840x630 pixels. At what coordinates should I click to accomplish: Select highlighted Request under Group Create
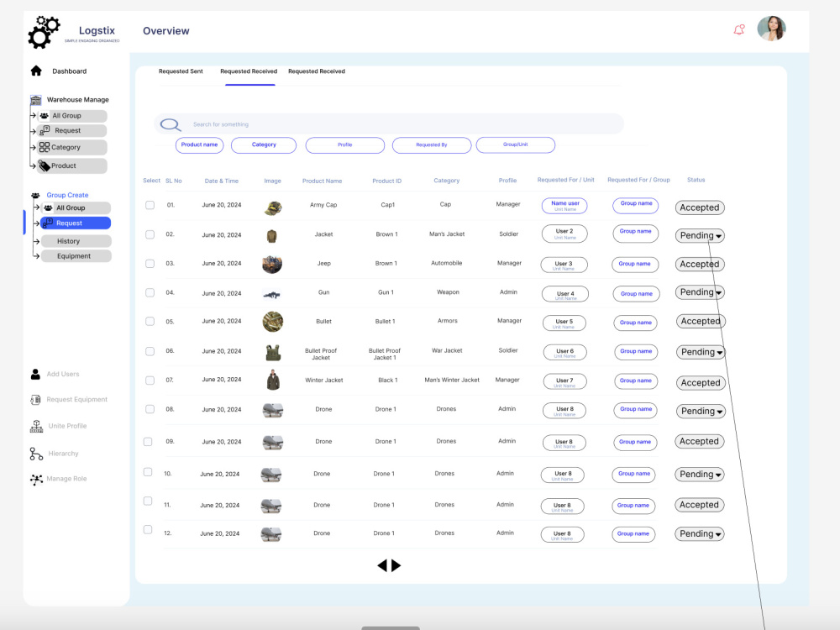(x=76, y=223)
